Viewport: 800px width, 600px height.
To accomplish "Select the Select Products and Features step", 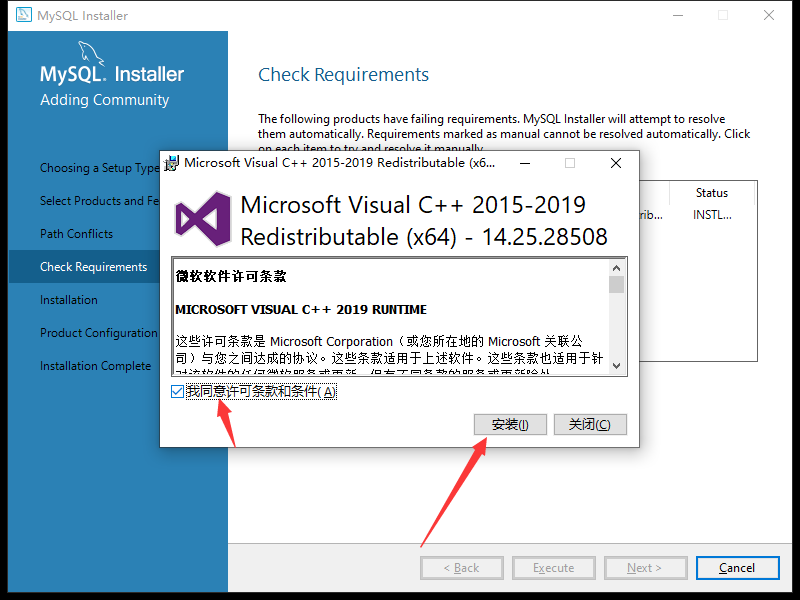I will tap(100, 201).
